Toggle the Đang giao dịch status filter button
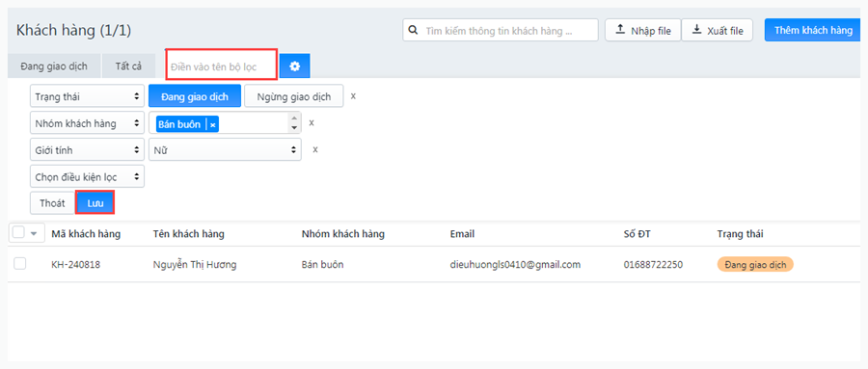 194,96
